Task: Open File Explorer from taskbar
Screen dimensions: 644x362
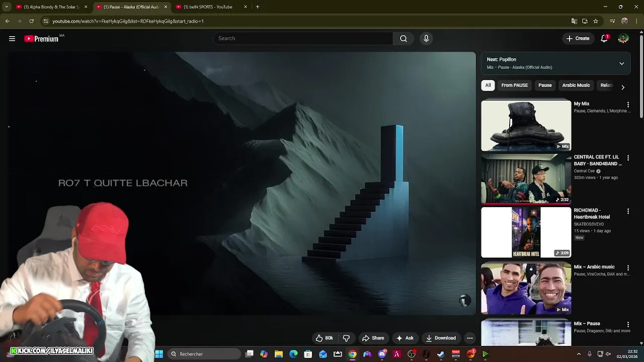Action: coord(279,354)
